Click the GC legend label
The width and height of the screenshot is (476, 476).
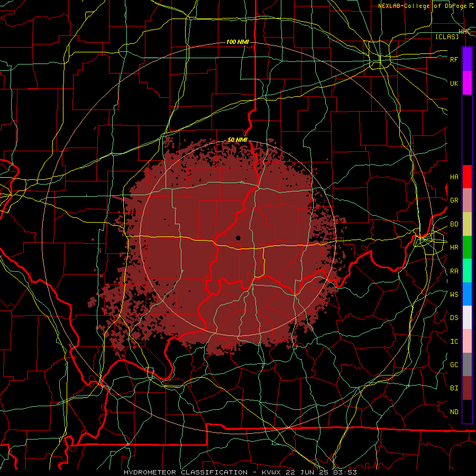(x=454, y=365)
